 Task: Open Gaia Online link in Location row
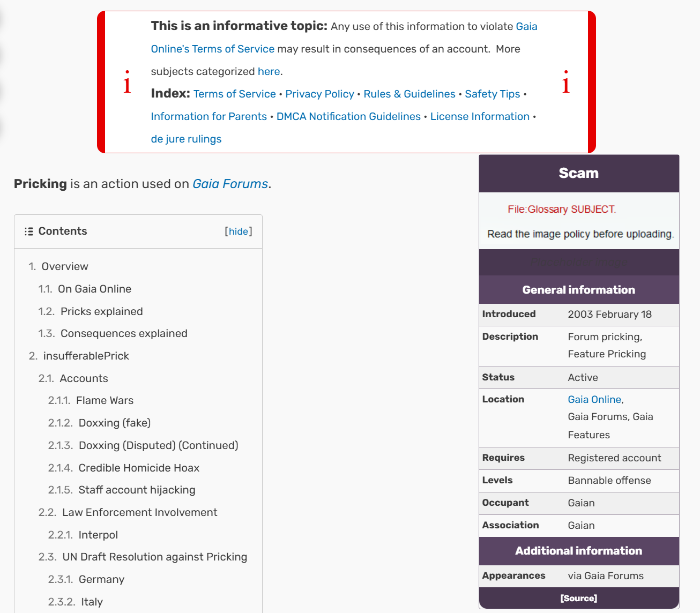594,400
